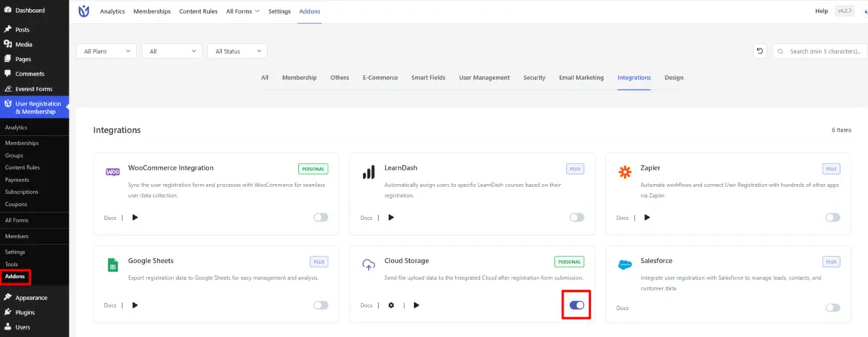The height and width of the screenshot is (337, 868).
Task: Open Everest Forms in the sidebar
Action: click(x=34, y=88)
